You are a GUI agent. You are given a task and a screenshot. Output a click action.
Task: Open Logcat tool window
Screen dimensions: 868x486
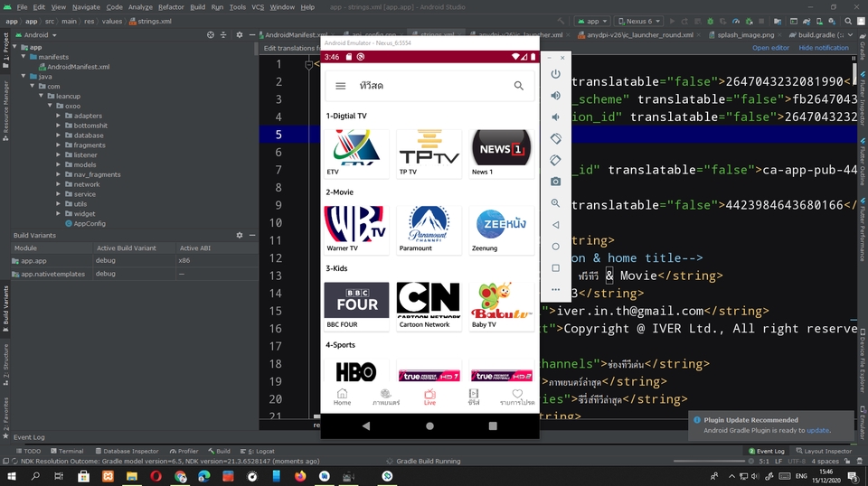pyautogui.click(x=258, y=451)
